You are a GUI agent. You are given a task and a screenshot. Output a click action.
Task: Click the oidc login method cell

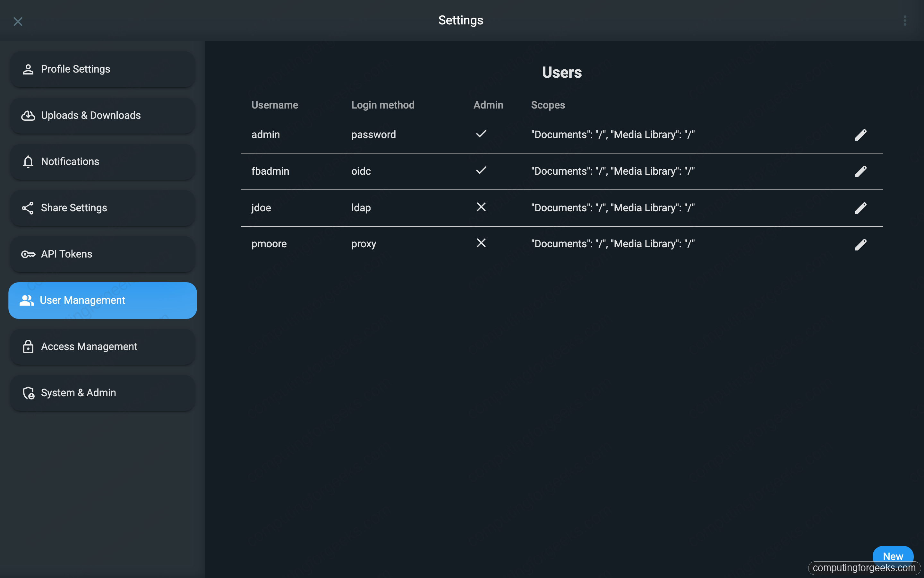[x=361, y=171]
